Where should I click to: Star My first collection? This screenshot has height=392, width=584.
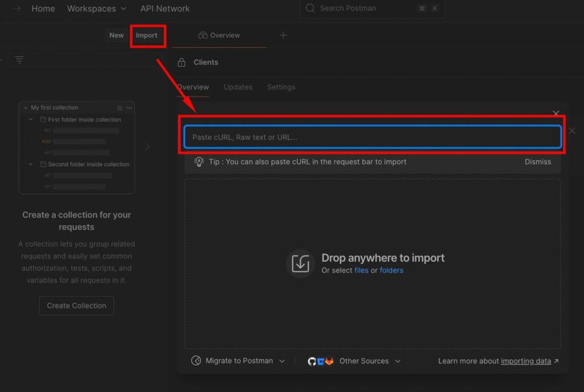(x=120, y=108)
